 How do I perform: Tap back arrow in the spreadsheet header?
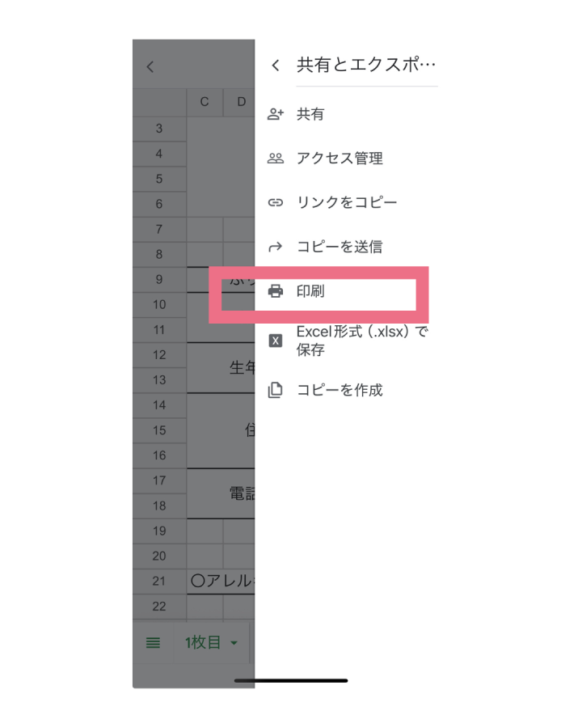pyautogui.click(x=150, y=67)
